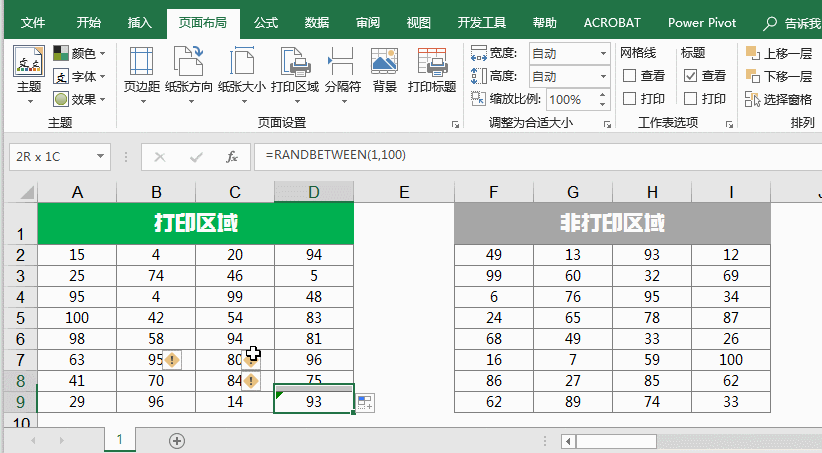Select cell B6 containing 58

point(156,339)
